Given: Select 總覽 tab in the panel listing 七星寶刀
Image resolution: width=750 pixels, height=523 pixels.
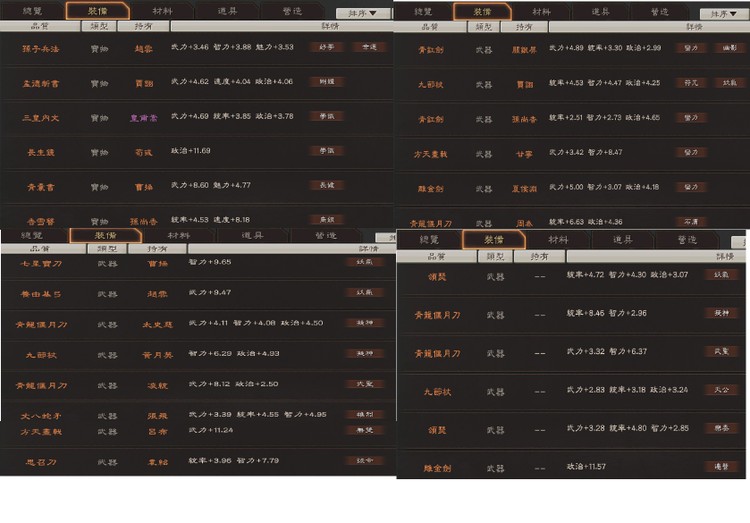Looking at the screenshot, I should 32,235.
